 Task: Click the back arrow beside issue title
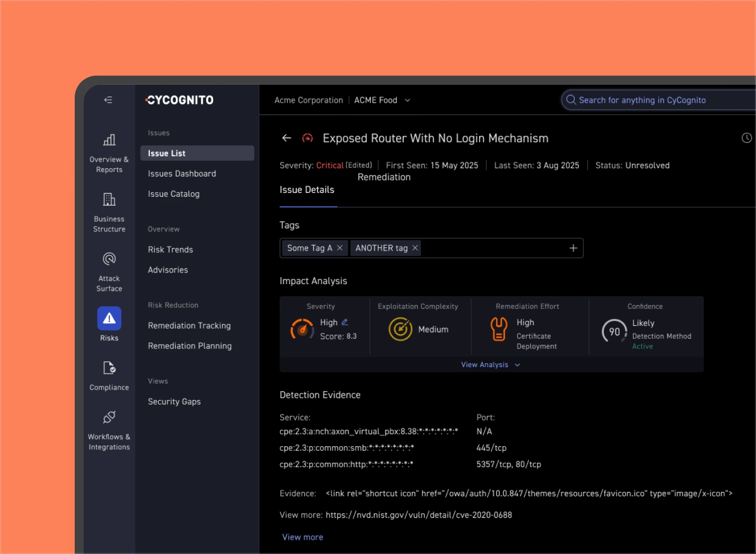(x=286, y=138)
